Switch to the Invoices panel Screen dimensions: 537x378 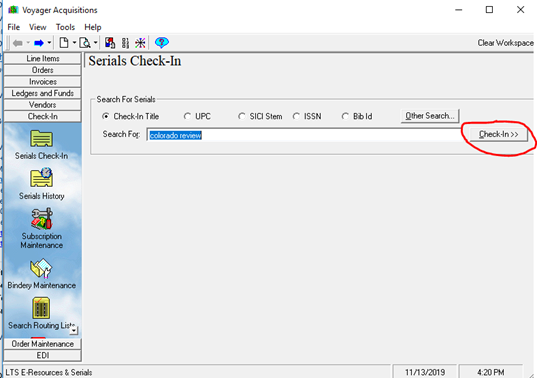pos(42,82)
